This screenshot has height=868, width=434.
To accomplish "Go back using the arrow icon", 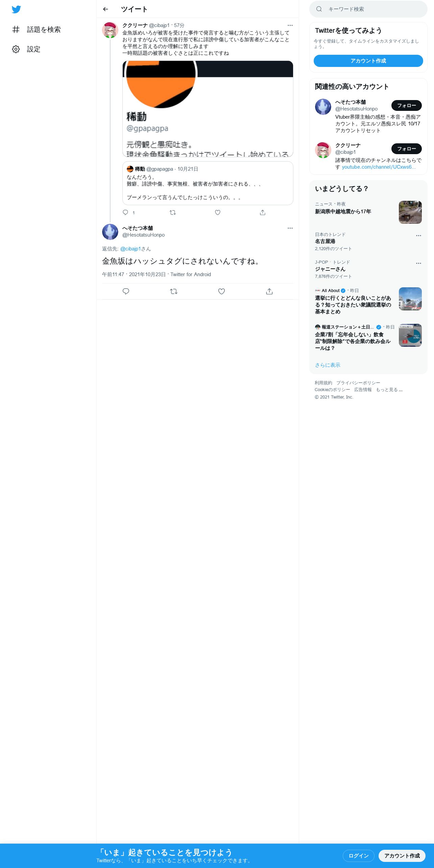I will point(105,9).
